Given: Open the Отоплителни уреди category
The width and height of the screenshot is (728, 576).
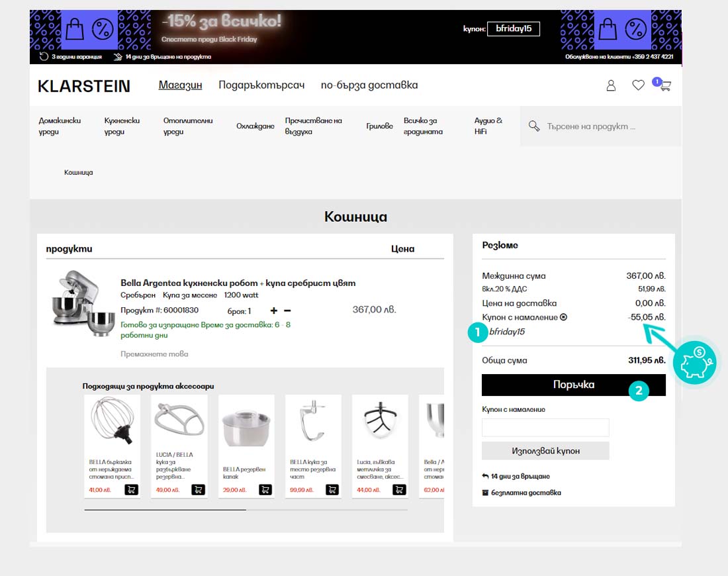Looking at the screenshot, I should (x=188, y=126).
